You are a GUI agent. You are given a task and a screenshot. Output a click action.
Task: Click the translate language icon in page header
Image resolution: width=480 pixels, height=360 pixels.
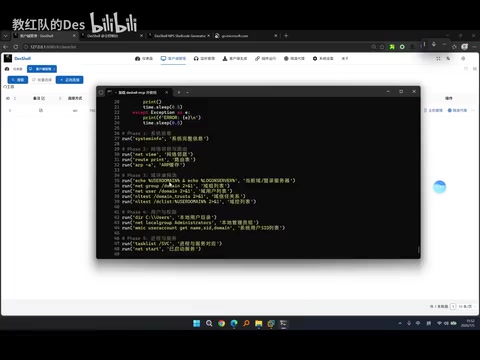click(448, 58)
